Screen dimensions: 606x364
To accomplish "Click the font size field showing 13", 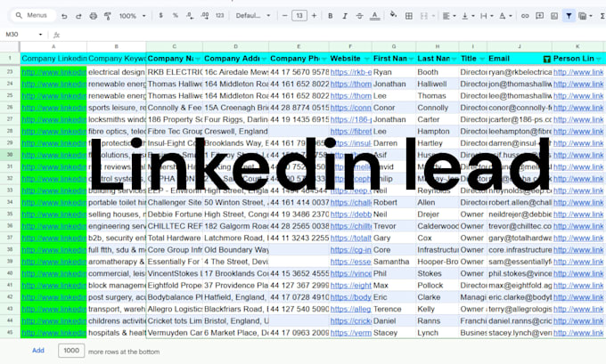I will pyautogui.click(x=299, y=15).
